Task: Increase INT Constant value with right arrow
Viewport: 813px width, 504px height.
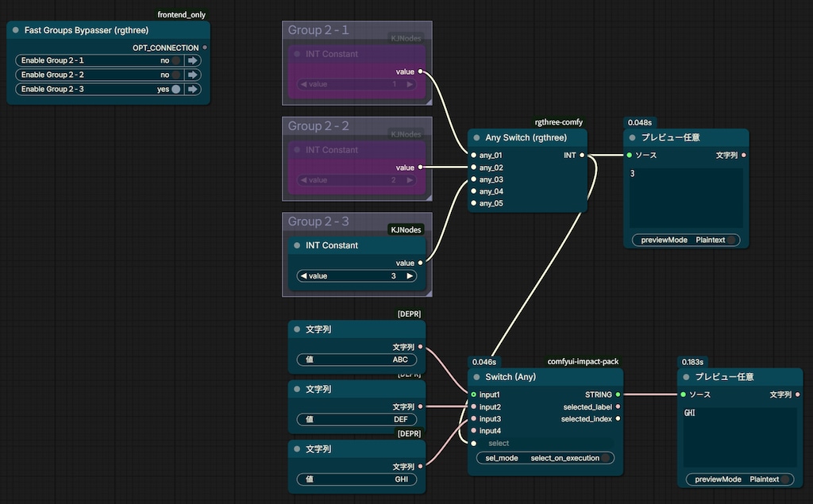Action: (410, 276)
